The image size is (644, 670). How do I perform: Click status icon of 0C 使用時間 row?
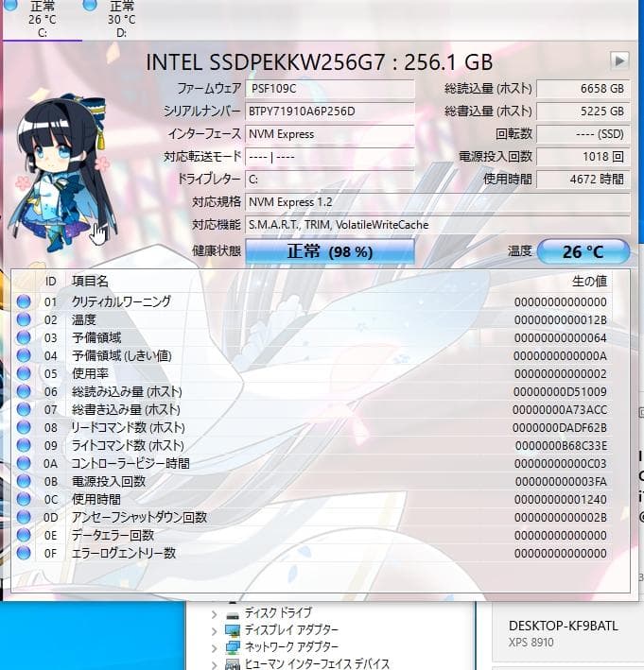[x=24, y=499]
